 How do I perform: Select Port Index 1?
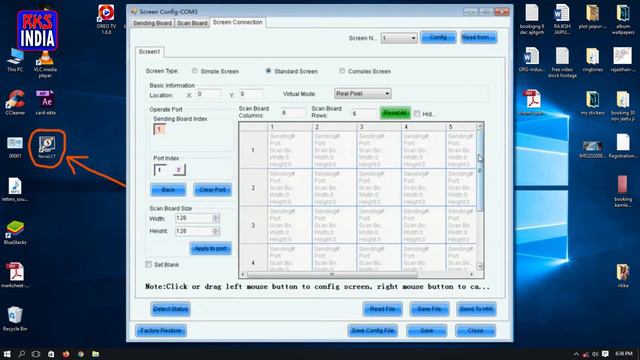point(160,169)
